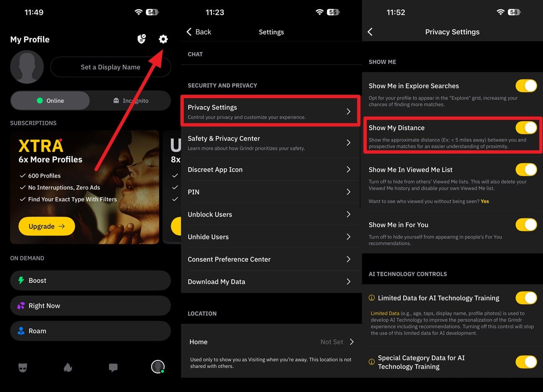This screenshot has width=543, height=392.
Task: Open the flame Right Now tab icon
Action: click(68, 367)
